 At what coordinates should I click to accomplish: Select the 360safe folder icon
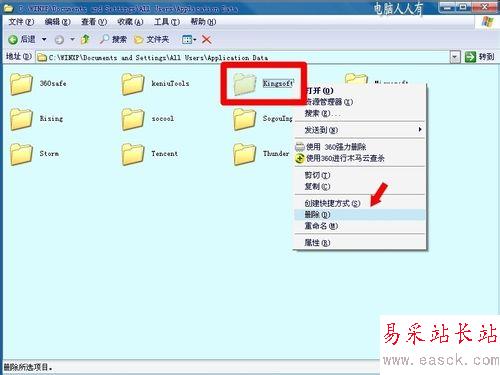tap(21, 84)
